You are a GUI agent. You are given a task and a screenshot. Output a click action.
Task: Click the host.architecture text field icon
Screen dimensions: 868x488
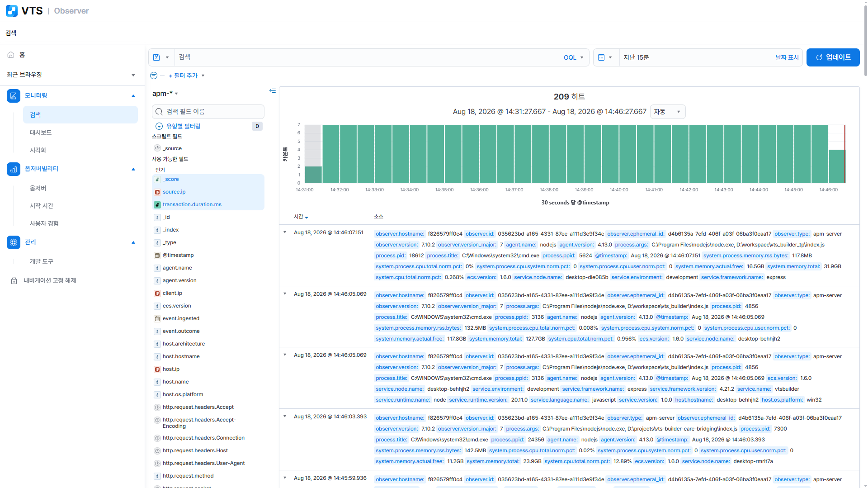coord(157,344)
